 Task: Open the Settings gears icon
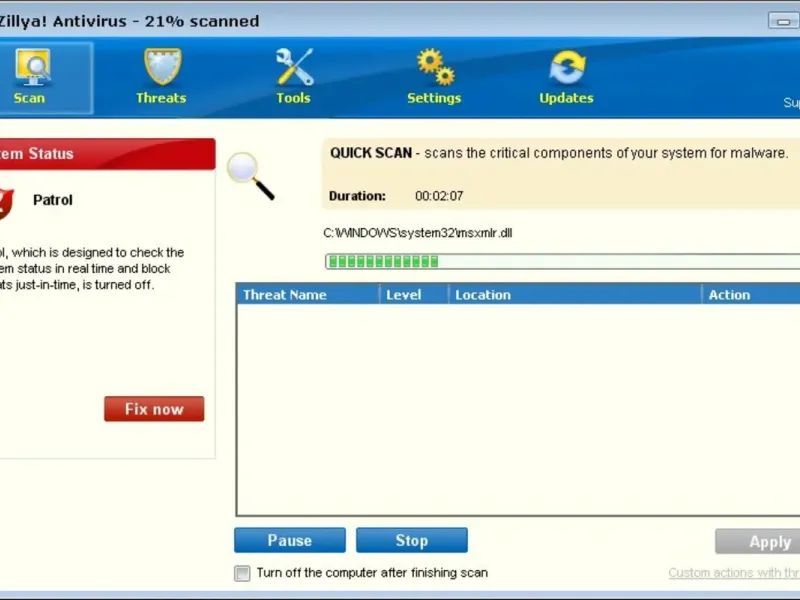tap(435, 67)
